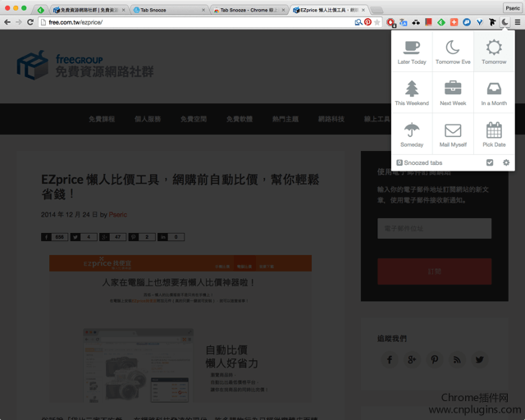Image resolution: width=525 pixels, height=420 pixels.
Task: Bookmark page with the star icon
Action: [x=377, y=22]
